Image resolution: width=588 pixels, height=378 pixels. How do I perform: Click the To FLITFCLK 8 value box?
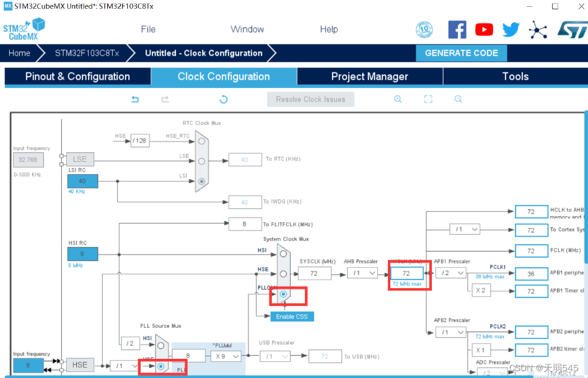[245, 224]
